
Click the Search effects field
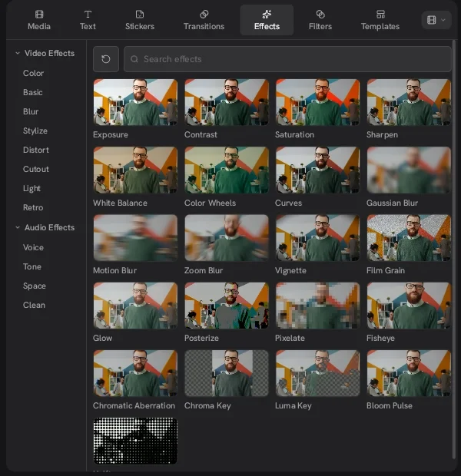pos(287,59)
